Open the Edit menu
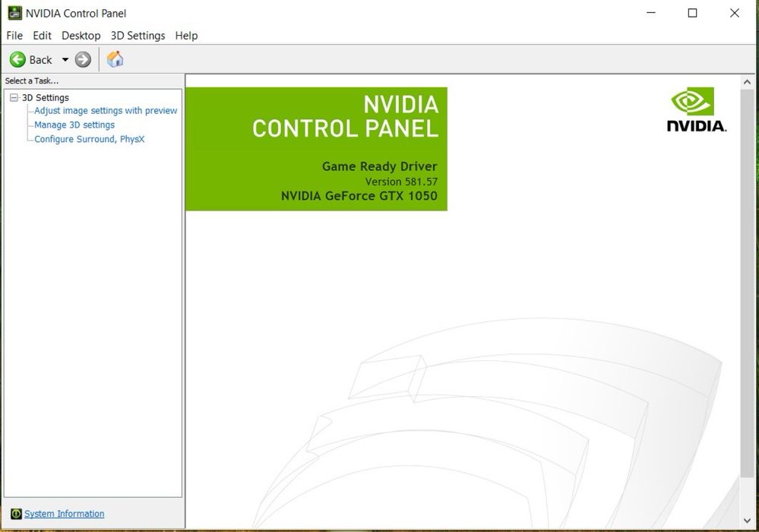This screenshot has width=759, height=532. tap(42, 35)
